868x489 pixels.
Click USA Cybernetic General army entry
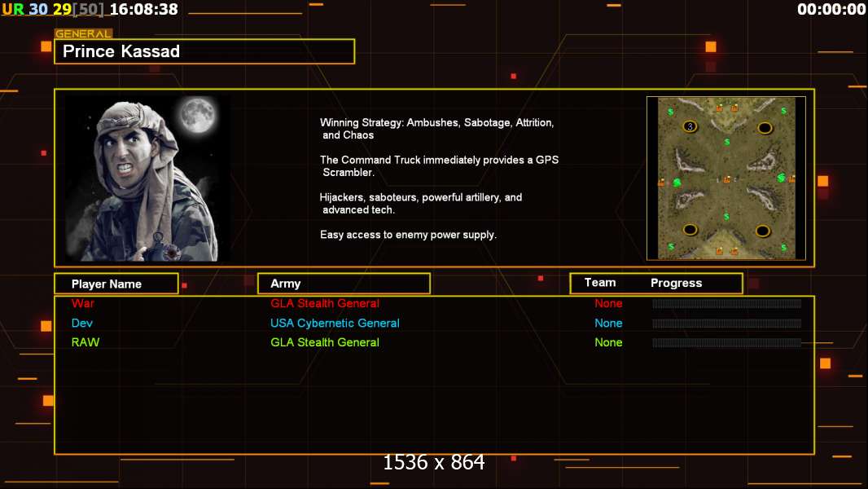pos(335,323)
